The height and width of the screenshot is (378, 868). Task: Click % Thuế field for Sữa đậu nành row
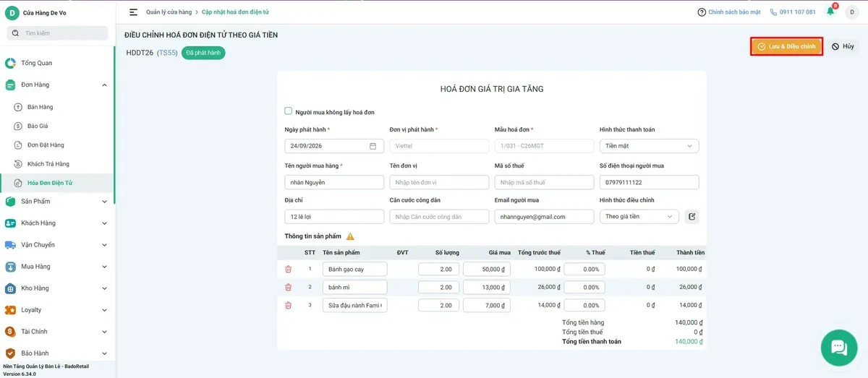click(x=584, y=305)
